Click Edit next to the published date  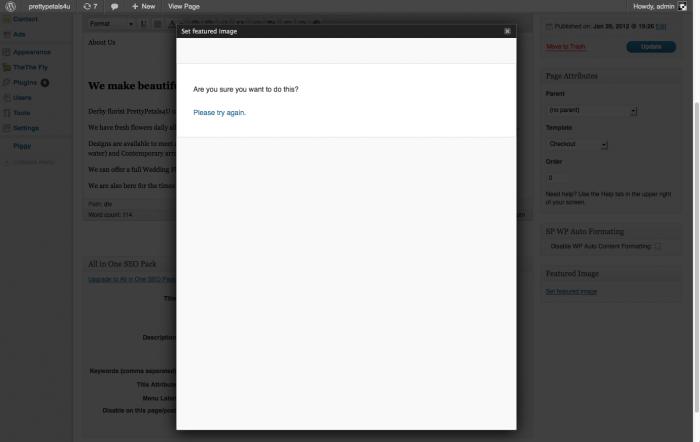(661, 27)
